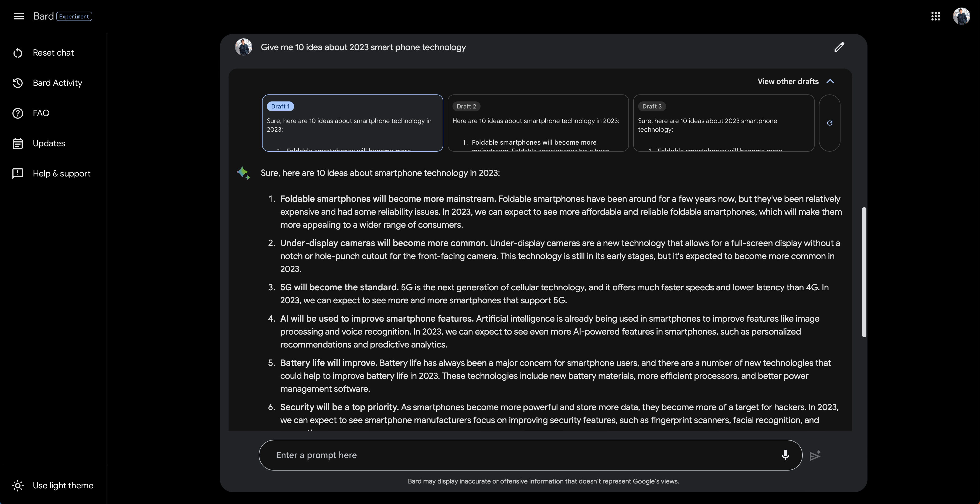Viewport: 980px width, 504px height.
Task: Open the Updates calendar icon
Action: tap(18, 143)
